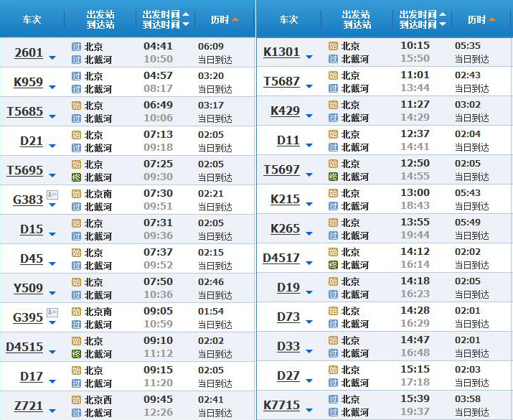The width and height of the screenshot is (513, 420).
Task: Select duration 01:54 for G395
Action: 211,312
